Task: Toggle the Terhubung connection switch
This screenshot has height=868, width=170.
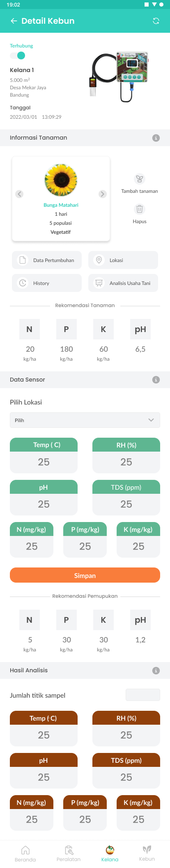Action: pyautogui.click(x=18, y=56)
